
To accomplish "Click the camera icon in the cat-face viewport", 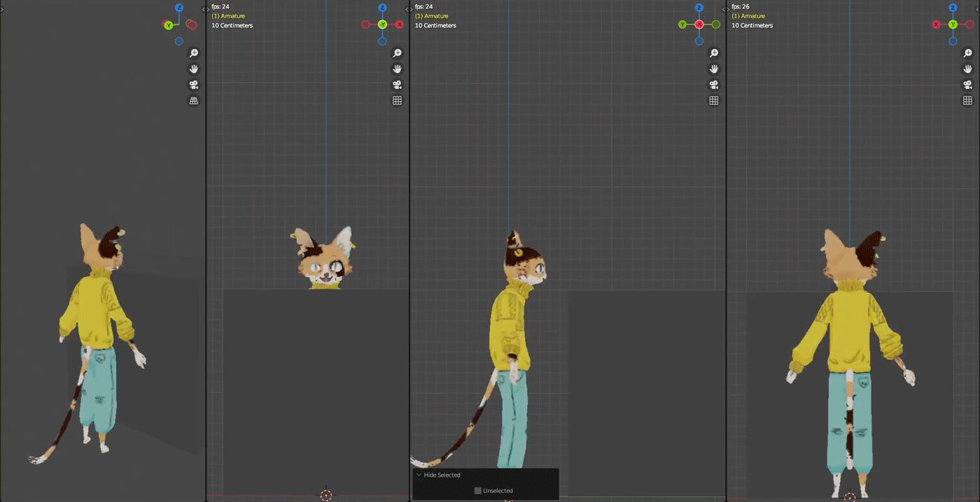I will [397, 85].
